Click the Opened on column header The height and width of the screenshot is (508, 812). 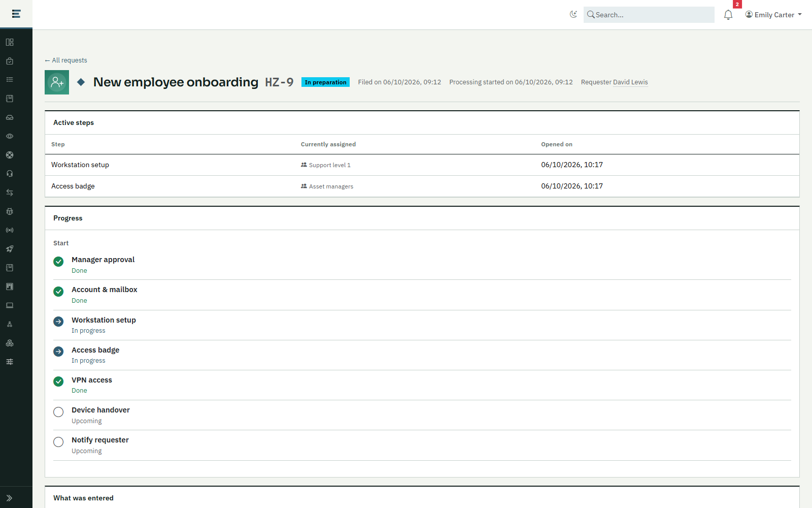point(557,144)
